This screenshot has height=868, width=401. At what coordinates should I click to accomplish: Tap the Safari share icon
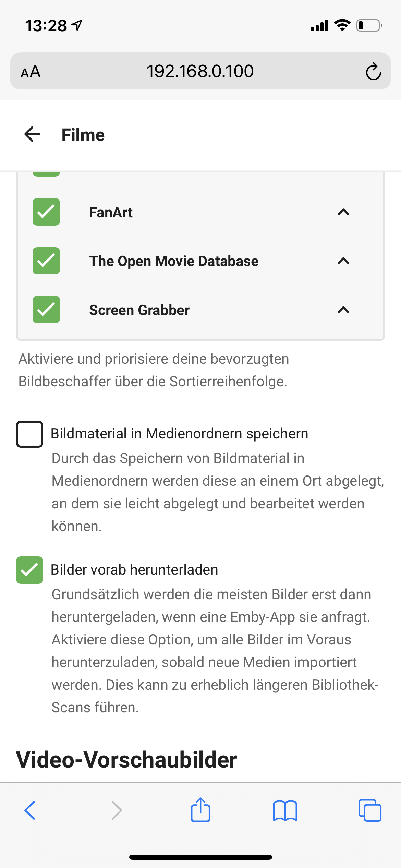click(200, 810)
